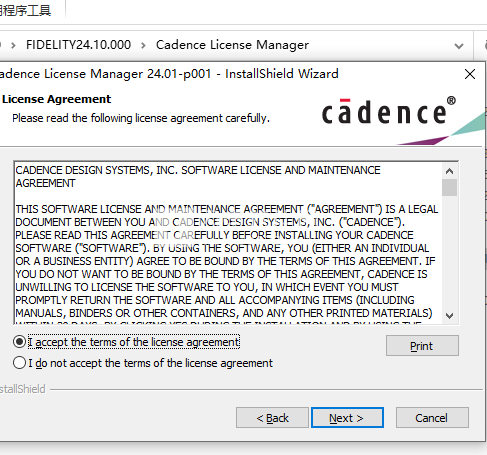The height and width of the screenshot is (455, 487).
Task: Go back with the Back button
Action: tap(272, 418)
